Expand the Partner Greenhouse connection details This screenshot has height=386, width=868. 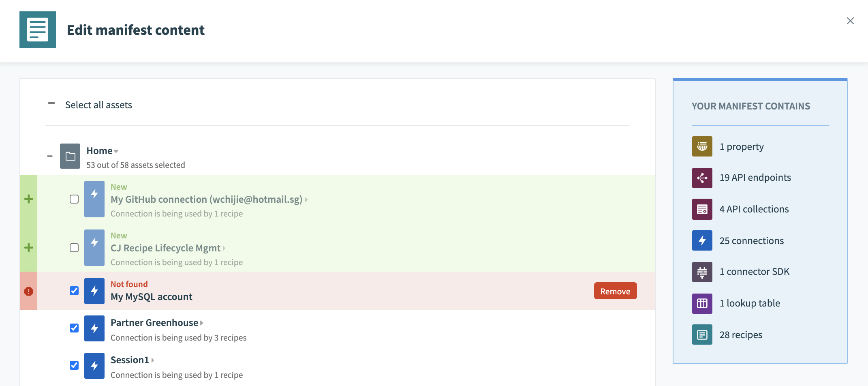(202, 323)
